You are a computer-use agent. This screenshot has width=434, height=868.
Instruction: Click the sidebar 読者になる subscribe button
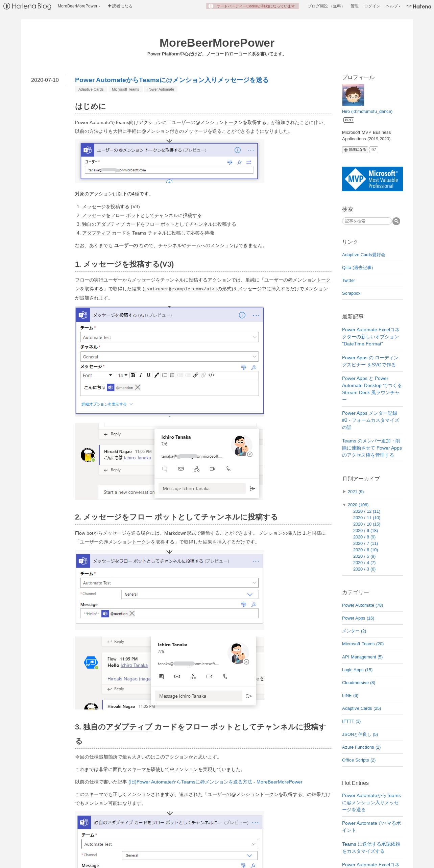click(355, 150)
